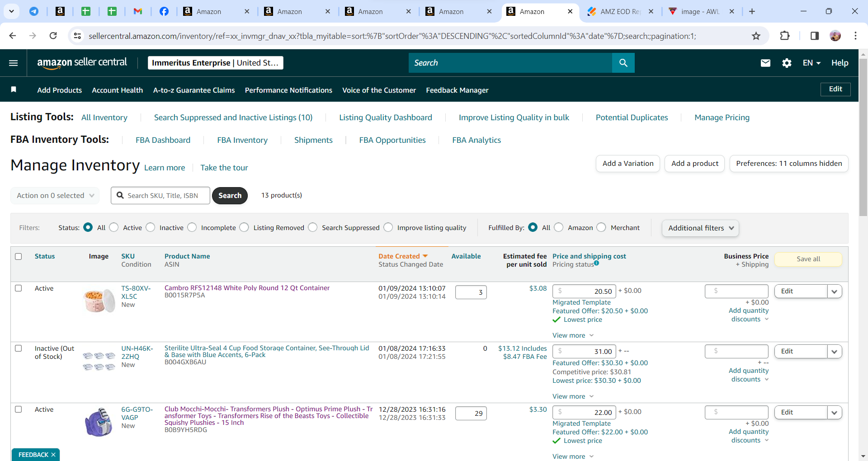
Task: Expand the Additional filters dropdown
Action: pyautogui.click(x=700, y=228)
